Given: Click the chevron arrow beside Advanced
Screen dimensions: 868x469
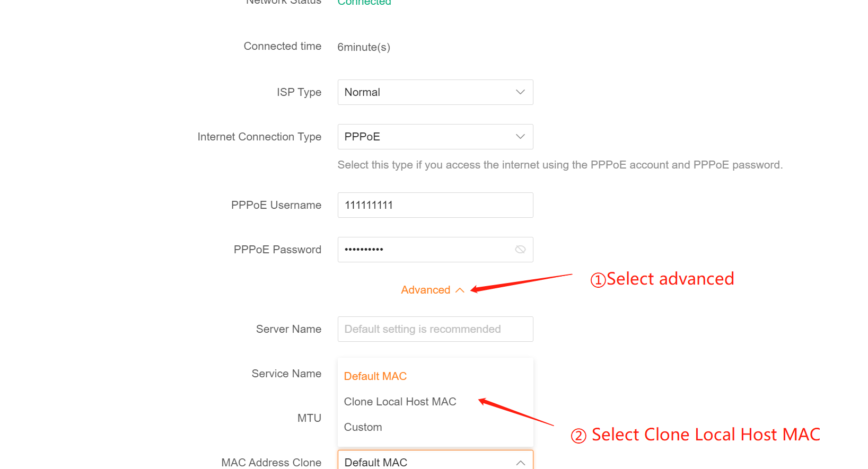Looking at the screenshot, I should tap(460, 290).
